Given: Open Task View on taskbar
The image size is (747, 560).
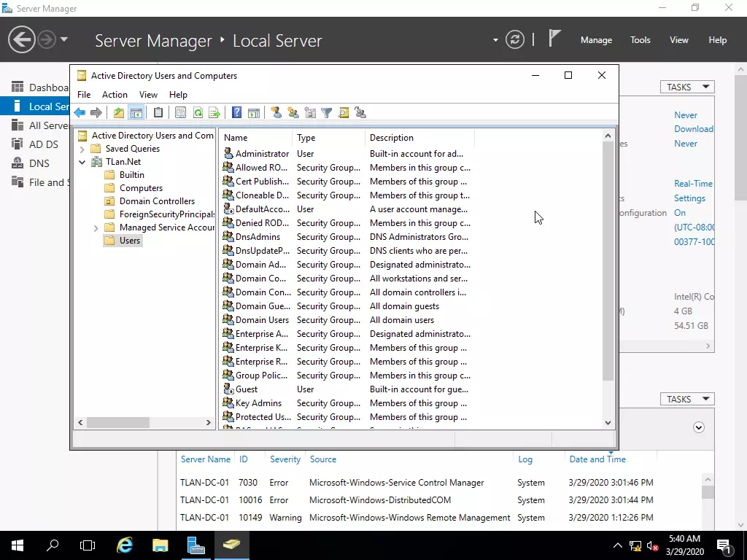Looking at the screenshot, I should (x=88, y=545).
